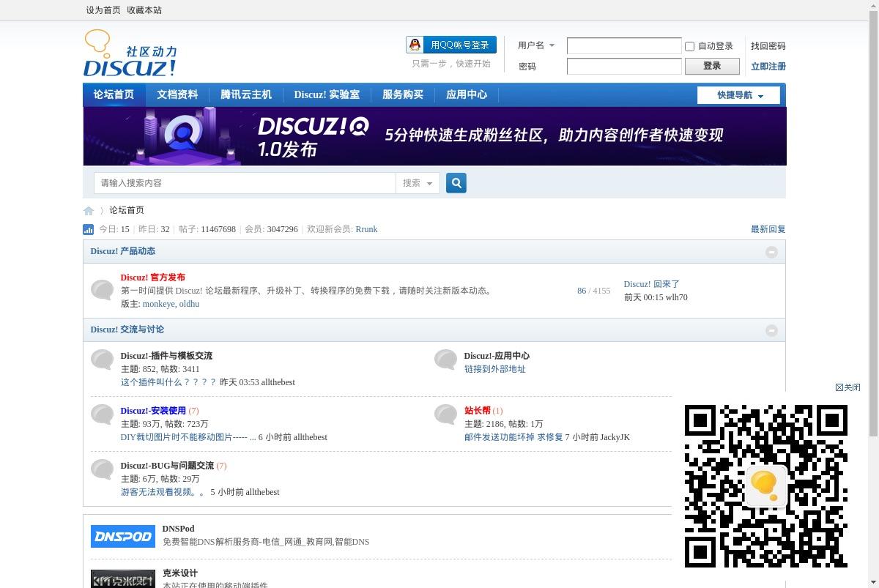This screenshot has width=879, height=588.
Task: Click the QQ penguin login icon
Action: coord(415,45)
